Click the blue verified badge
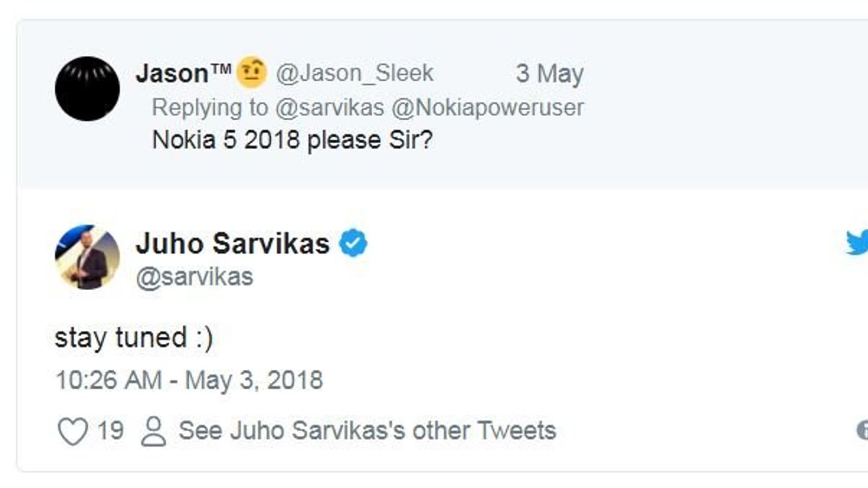Screen dimensions: 868x488 353,243
